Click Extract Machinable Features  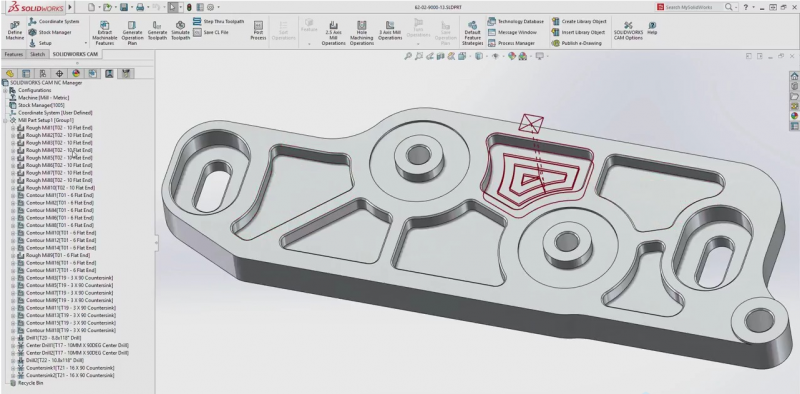[x=105, y=33]
